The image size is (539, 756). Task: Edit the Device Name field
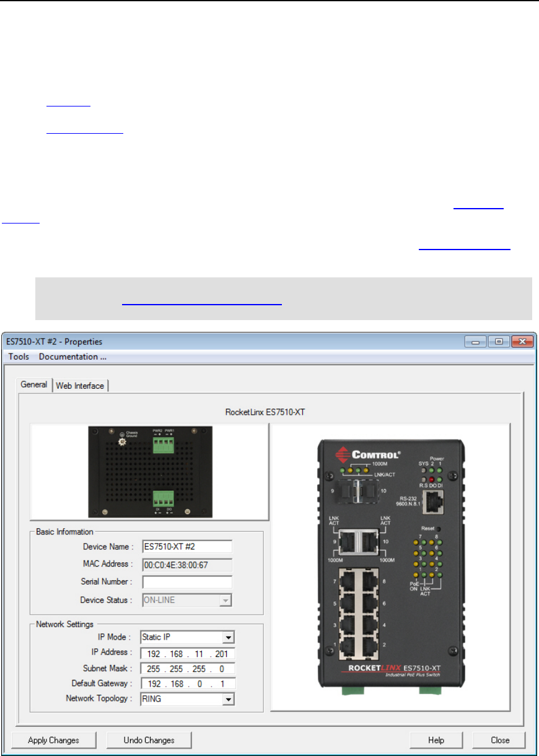[187, 546]
